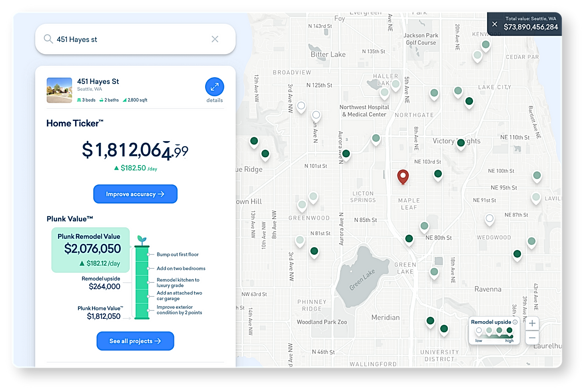Click the low white legend dot

point(479,330)
